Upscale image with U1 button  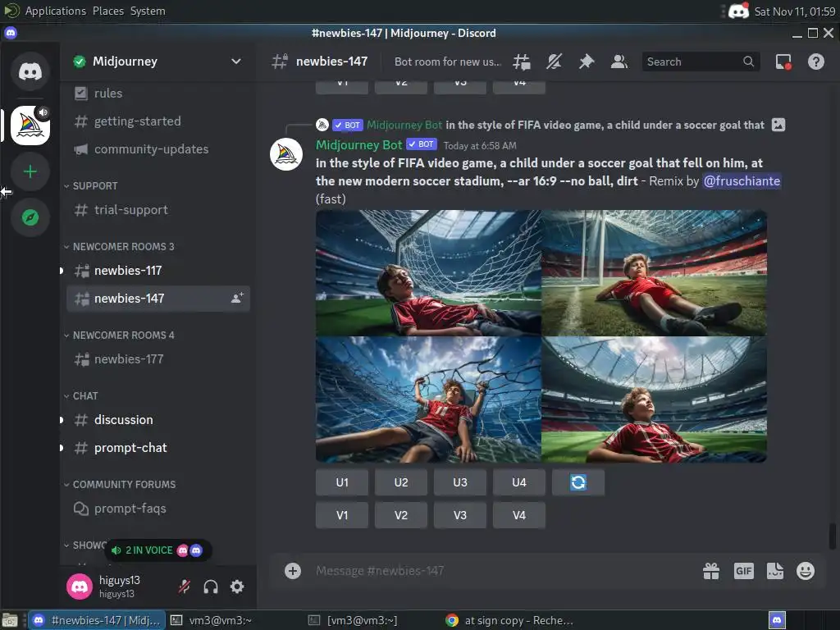(x=342, y=482)
